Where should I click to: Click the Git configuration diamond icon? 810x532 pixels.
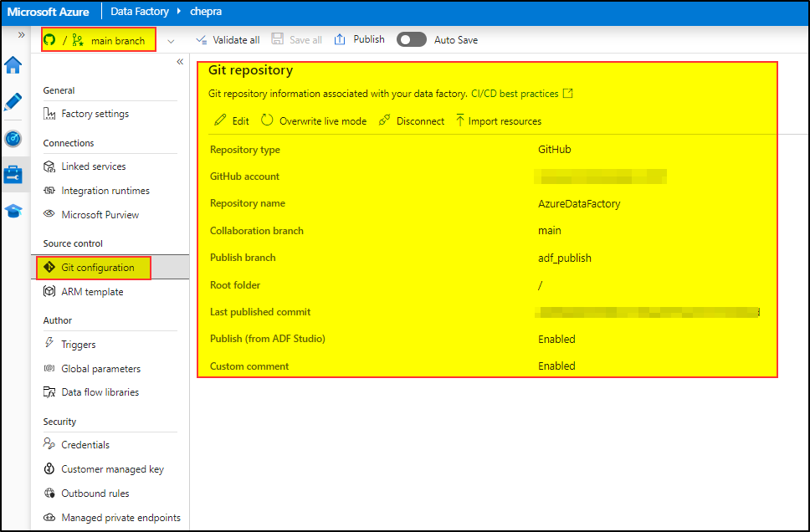(x=49, y=267)
